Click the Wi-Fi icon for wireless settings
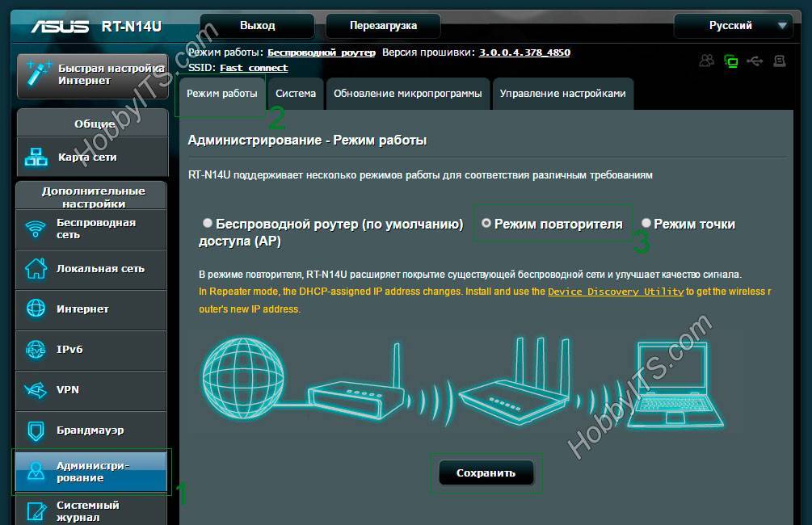Viewport: 812px width, 525px height. point(36,229)
